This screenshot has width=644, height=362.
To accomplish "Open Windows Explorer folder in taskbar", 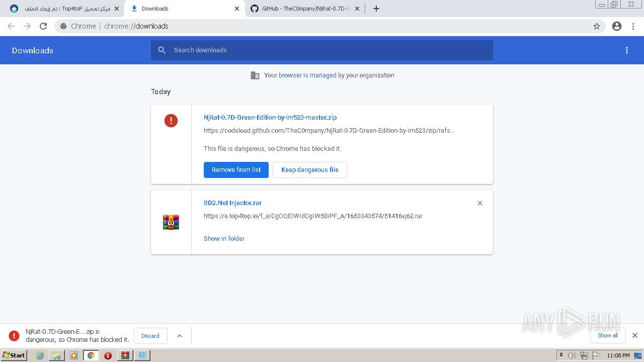I will click(x=57, y=355).
